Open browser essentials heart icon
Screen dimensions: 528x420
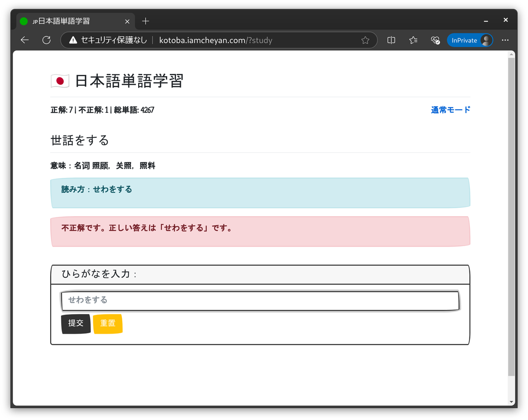(x=435, y=40)
